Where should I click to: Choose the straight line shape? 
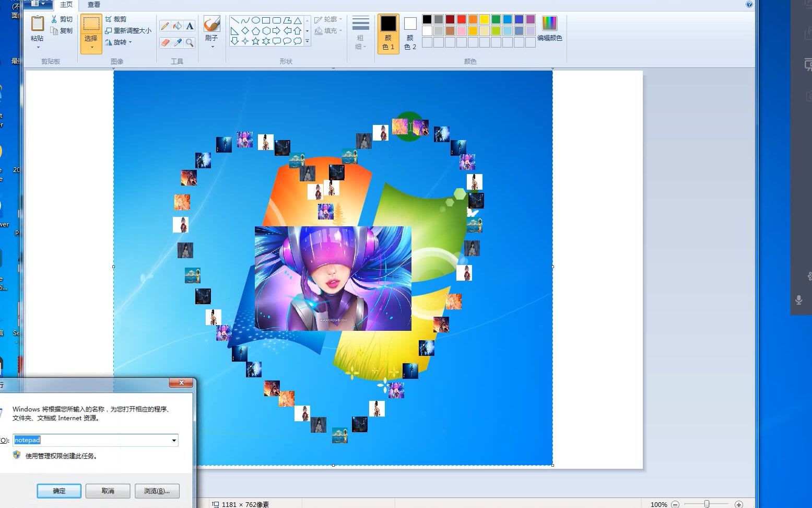[x=234, y=20]
